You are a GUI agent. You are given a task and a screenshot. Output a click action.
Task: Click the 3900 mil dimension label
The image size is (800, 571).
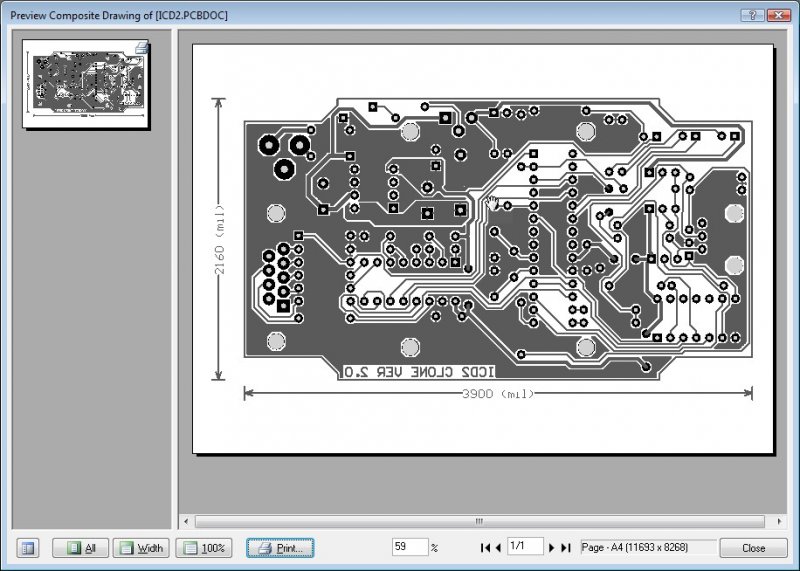pos(497,394)
